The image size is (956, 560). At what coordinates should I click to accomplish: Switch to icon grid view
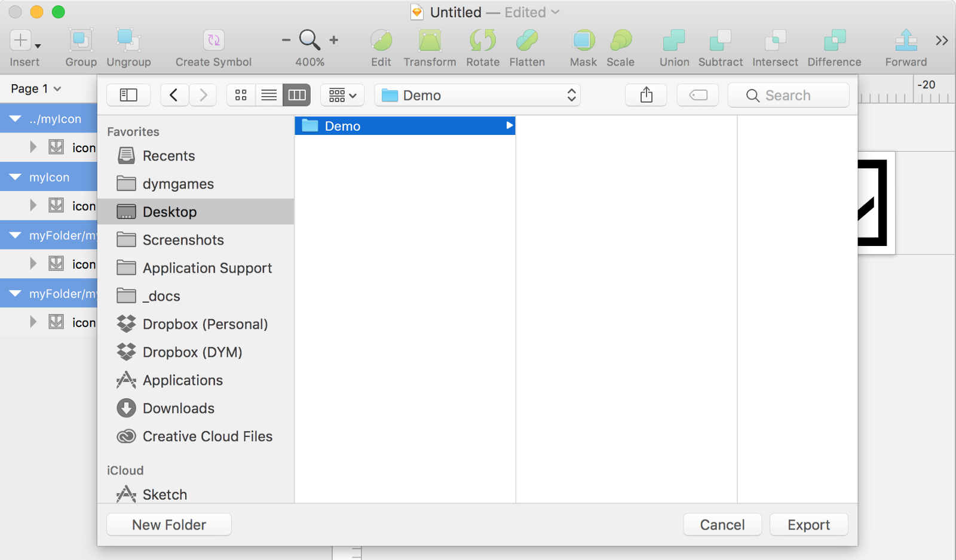pyautogui.click(x=241, y=95)
